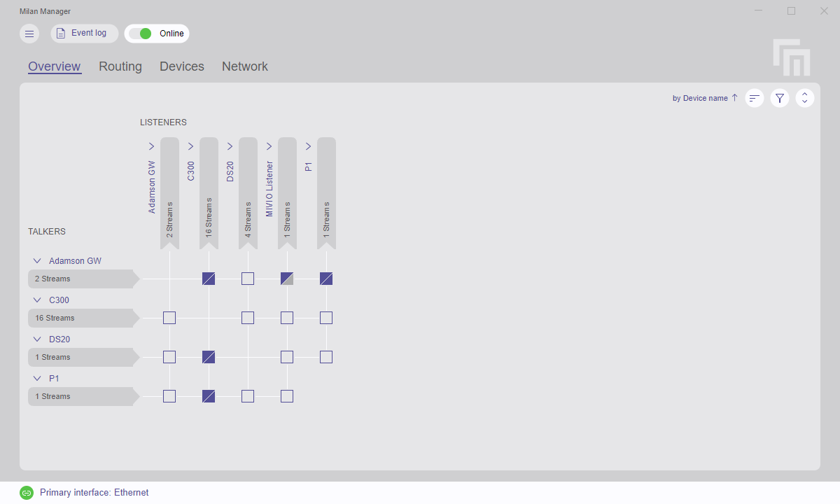Viewport: 840px width, 504px height.
Task: Open the hamburger menu
Action: [29, 33]
